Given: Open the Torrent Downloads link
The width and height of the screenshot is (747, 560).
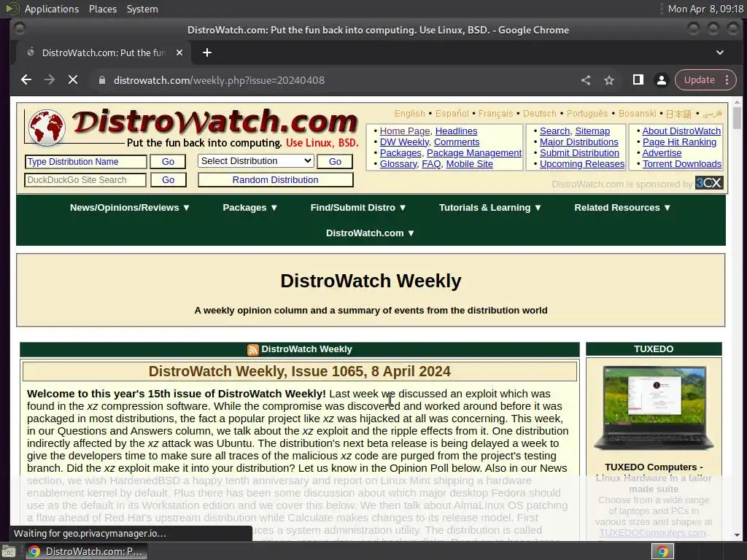Looking at the screenshot, I should click(x=682, y=164).
